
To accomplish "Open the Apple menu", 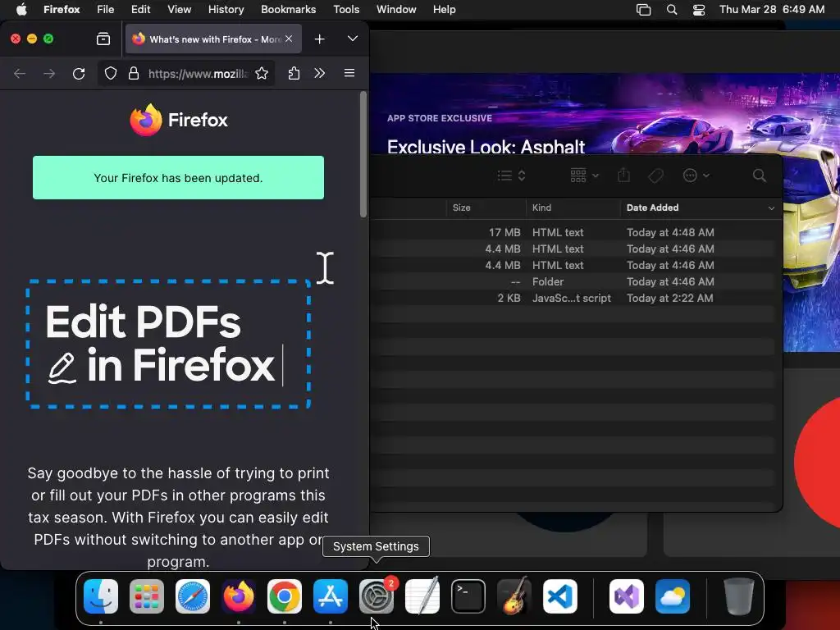I will click(21, 10).
